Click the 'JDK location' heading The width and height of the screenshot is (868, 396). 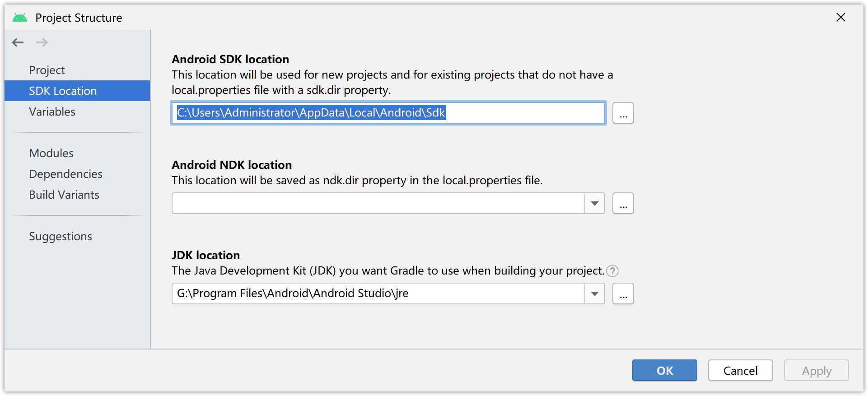[205, 255]
